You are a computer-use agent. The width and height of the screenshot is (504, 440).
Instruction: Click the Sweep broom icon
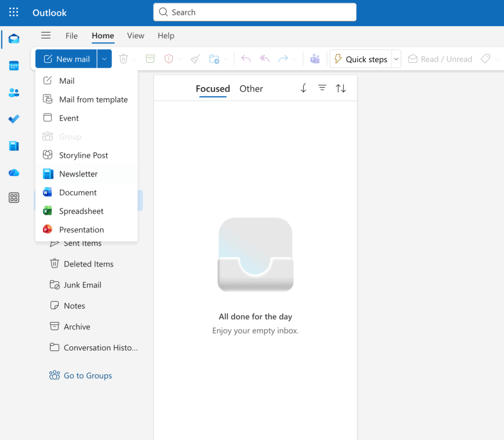coord(194,59)
